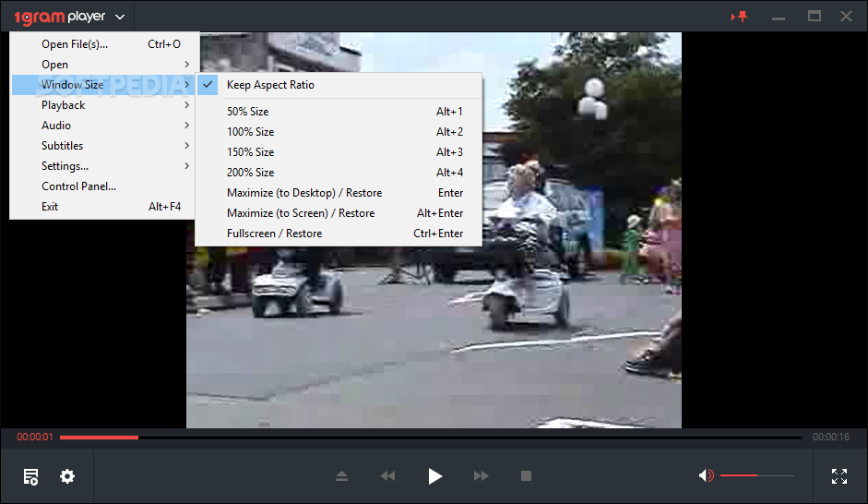
Task: Expand the Settings submenu arrow
Action: [x=186, y=165]
